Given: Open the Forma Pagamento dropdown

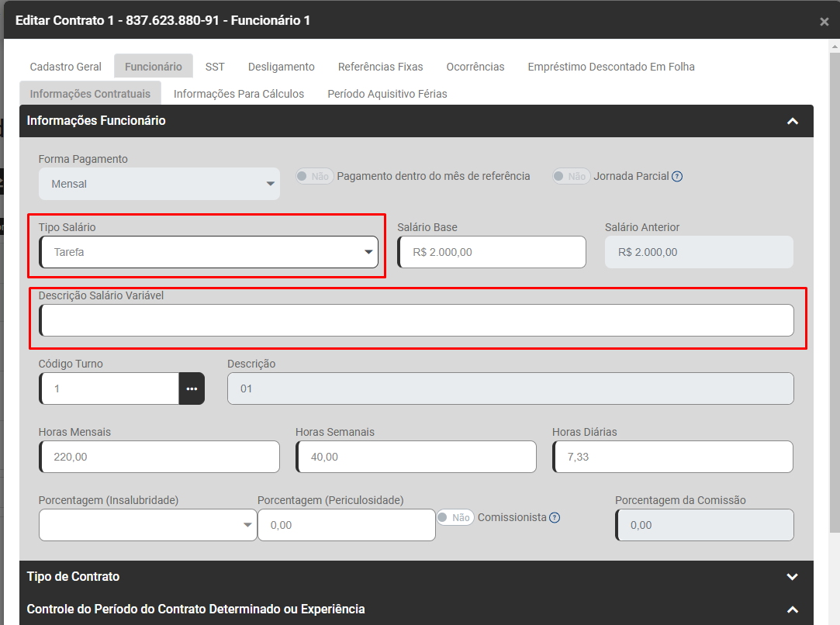Looking at the screenshot, I should (x=159, y=184).
